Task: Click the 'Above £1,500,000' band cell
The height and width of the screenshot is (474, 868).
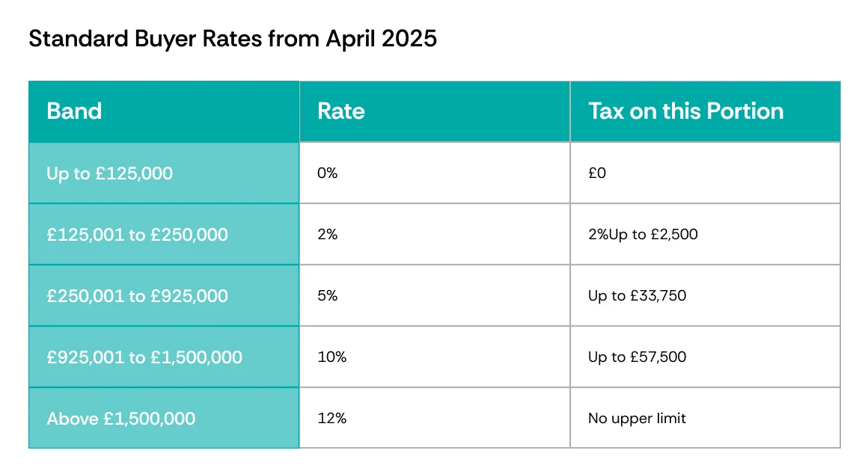Action: (x=164, y=418)
